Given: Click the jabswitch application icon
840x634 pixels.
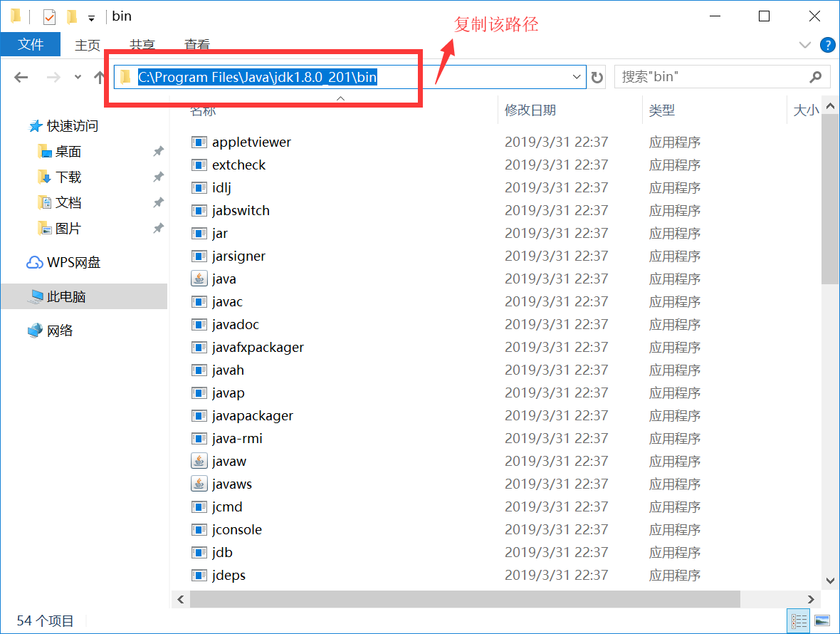Looking at the screenshot, I should coord(199,211).
